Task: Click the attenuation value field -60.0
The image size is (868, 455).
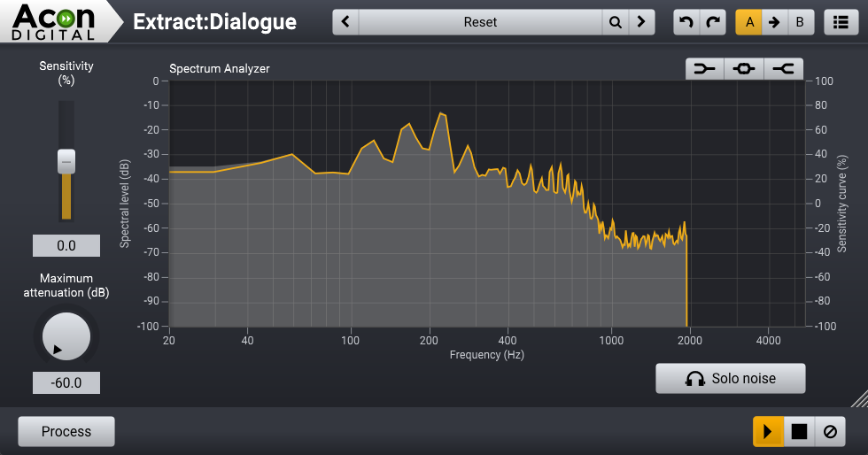Action: click(x=66, y=383)
